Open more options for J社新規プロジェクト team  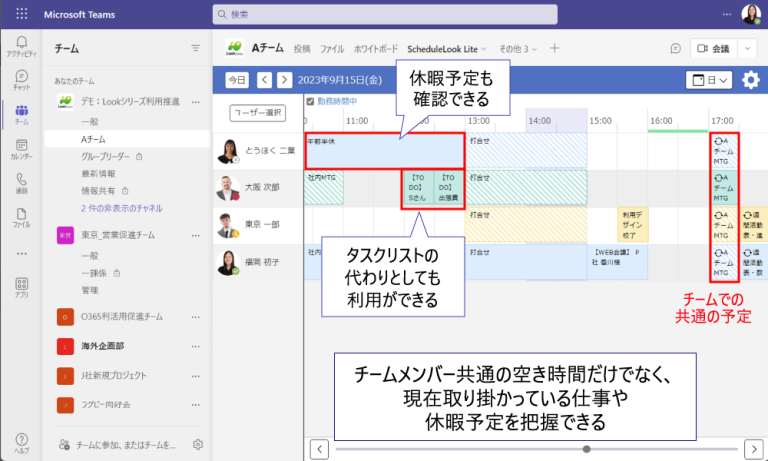point(195,376)
